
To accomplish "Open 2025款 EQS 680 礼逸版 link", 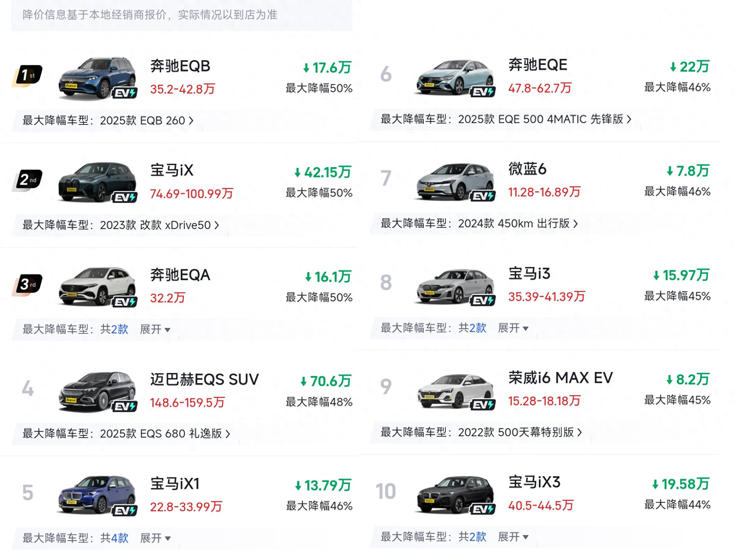I will [165, 434].
